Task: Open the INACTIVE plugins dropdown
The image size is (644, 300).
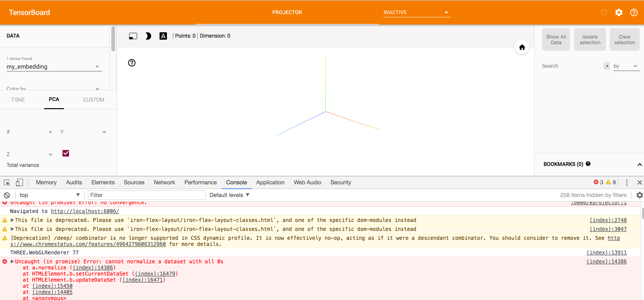Action: pos(417,12)
